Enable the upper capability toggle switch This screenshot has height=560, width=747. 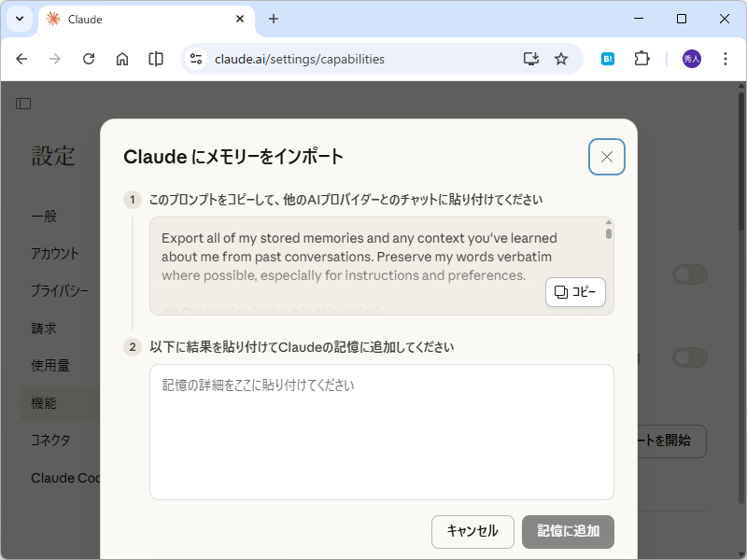pos(689,274)
